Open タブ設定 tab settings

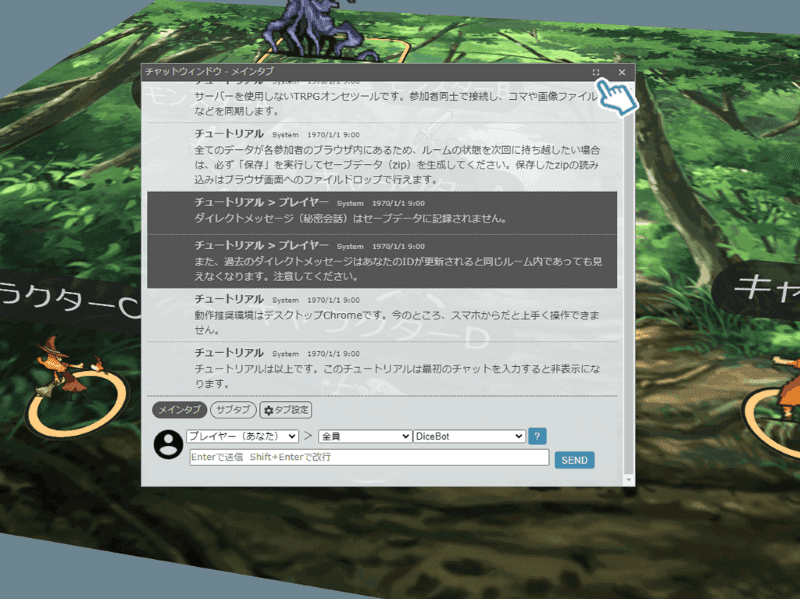pyautogui.click(x=286, y=410)
